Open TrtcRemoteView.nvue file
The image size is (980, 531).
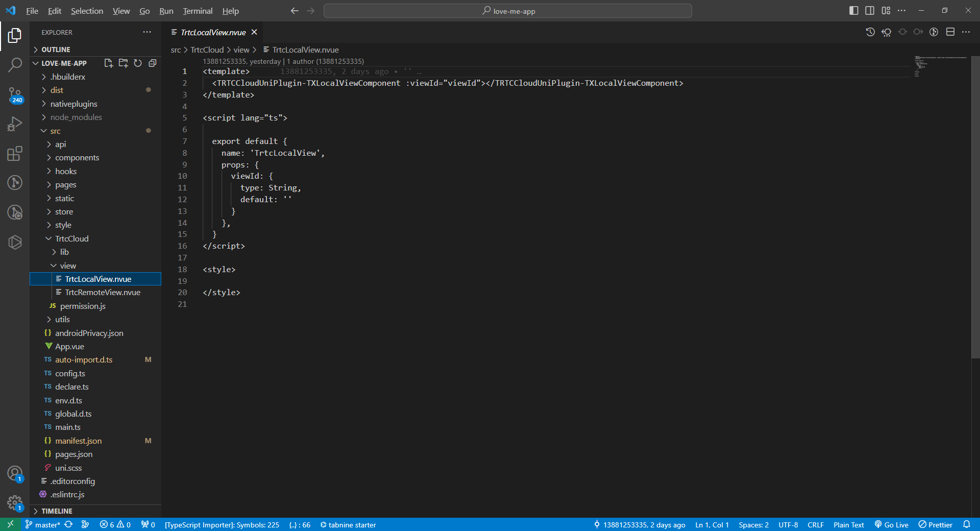point(103,293)
